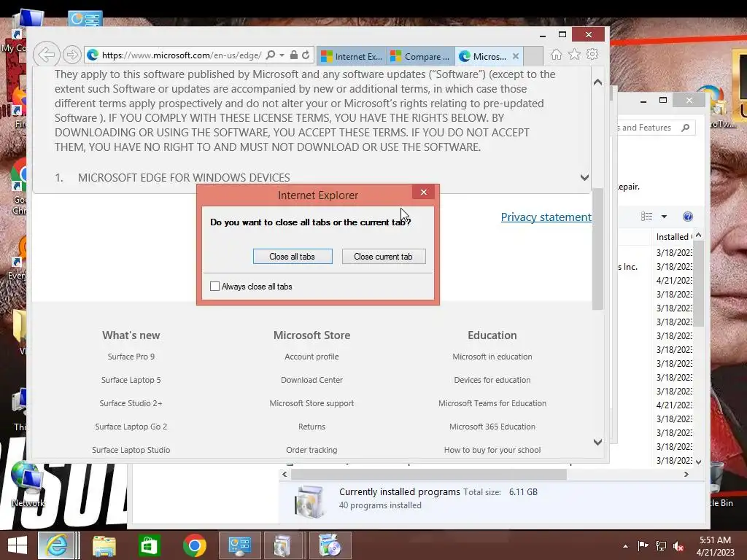Open How to buy for your school link
Screen dimensions: 747x560
pos(492,449)
